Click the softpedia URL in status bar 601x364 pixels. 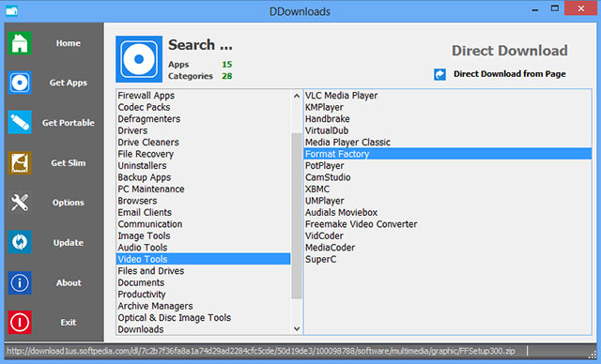261,351
